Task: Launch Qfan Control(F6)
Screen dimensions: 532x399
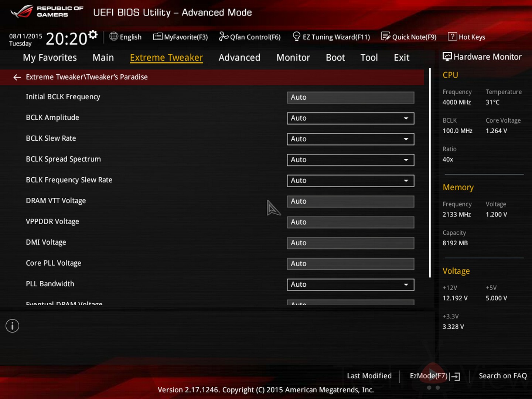Action: pos(250,37)
